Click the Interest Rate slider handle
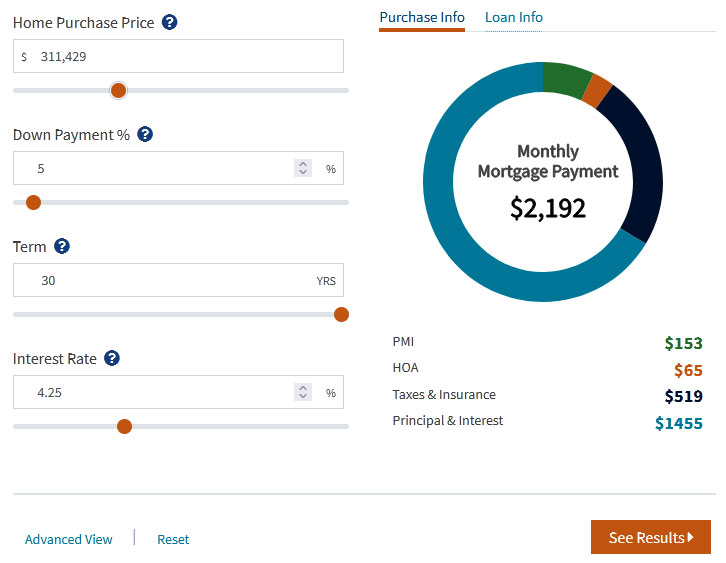The image size is (726, 563). click(x=124, y=426)
